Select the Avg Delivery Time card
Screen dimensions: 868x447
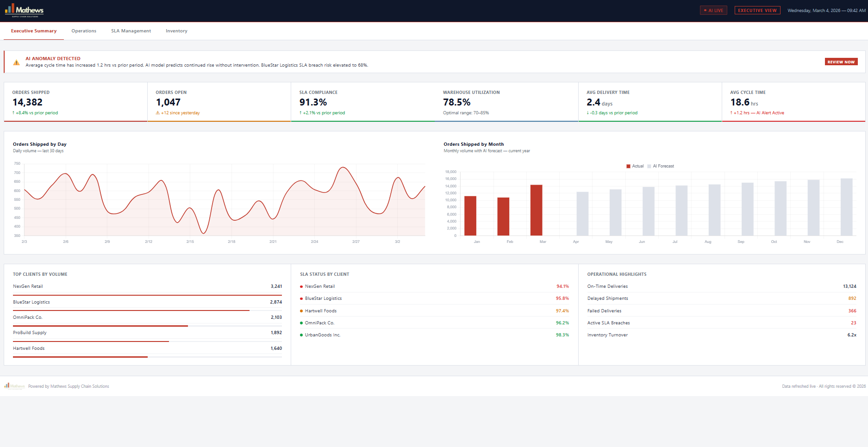coord(650,102)
